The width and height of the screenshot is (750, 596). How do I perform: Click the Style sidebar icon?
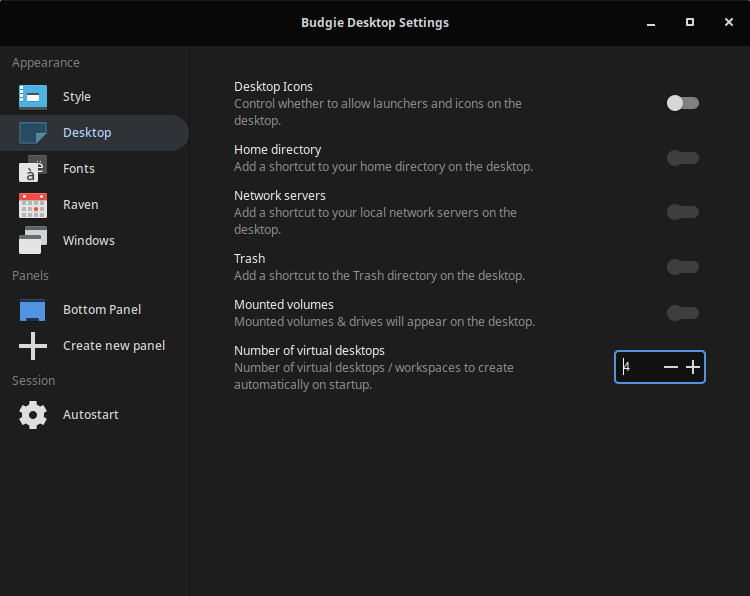33,97
